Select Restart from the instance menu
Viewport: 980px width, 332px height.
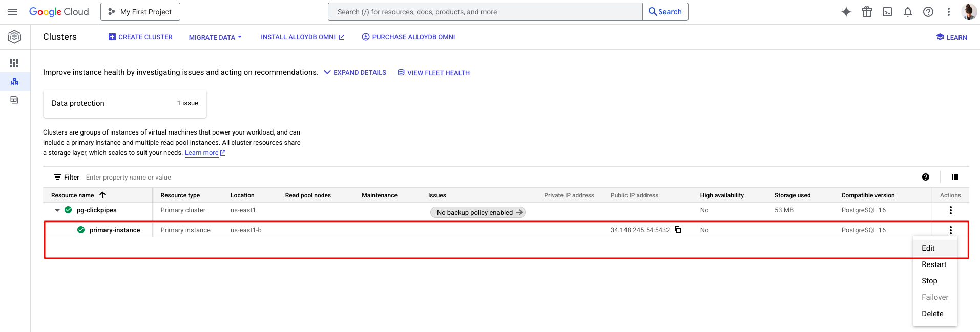(933, 264)
